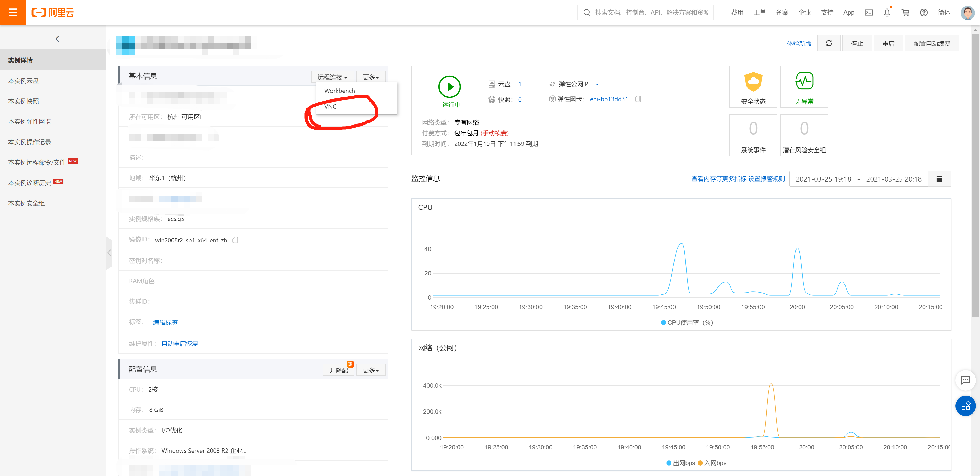Open the chat feedback floating button
Image resolution: width=980 pixels, height=476 pixels.
[965, 380]
